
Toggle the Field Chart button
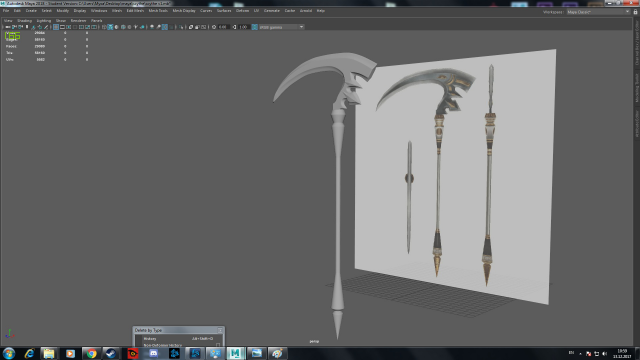click(81, 27)
